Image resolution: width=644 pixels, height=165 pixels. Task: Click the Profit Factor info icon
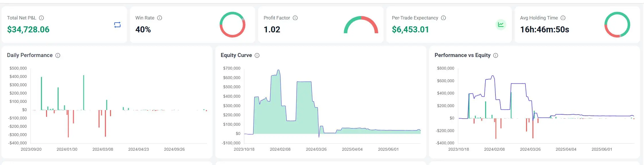(295, 18)
